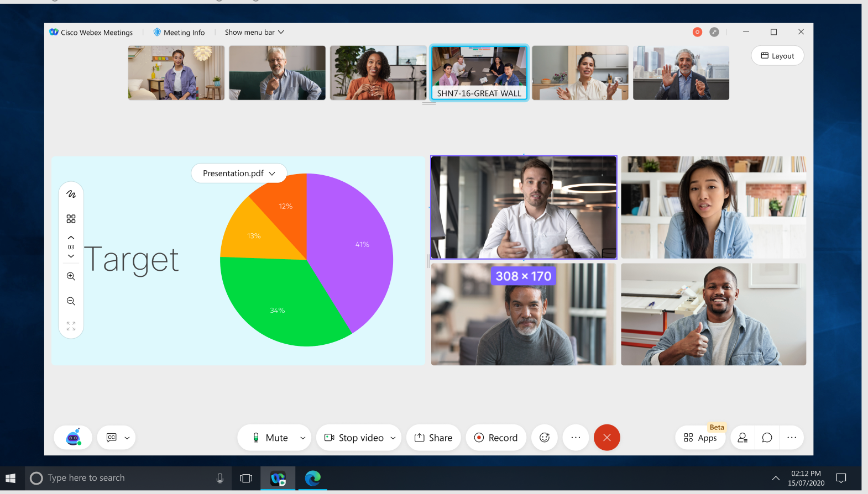Image resolution: width=868 pixels, height=494 pixels.
Task: Select the SHN7-16-GREAT WALL thumbnail
Action: pos(479,73)
